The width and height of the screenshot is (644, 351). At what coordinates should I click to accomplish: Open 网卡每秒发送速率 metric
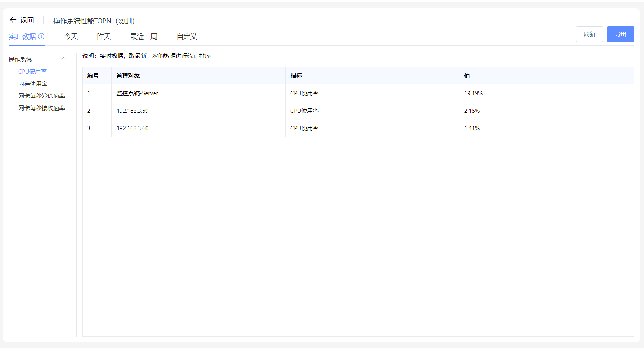42,96
